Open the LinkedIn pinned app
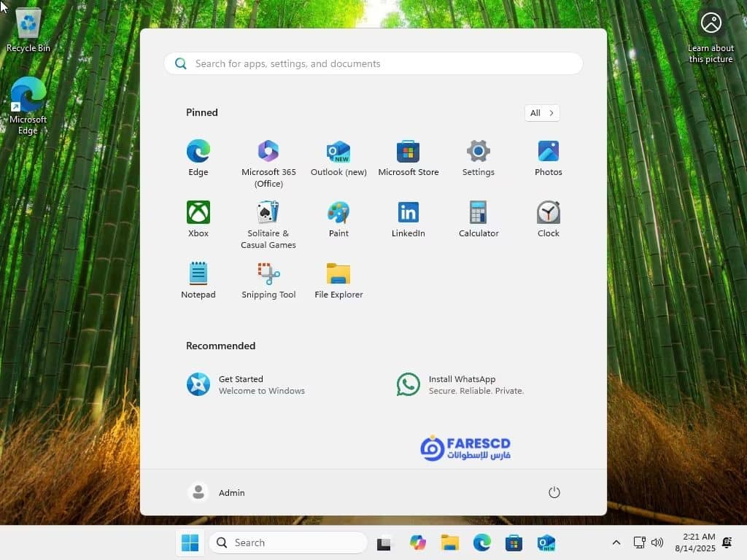Viewport: 747px width, 560px height. click(x=409, y=219)
